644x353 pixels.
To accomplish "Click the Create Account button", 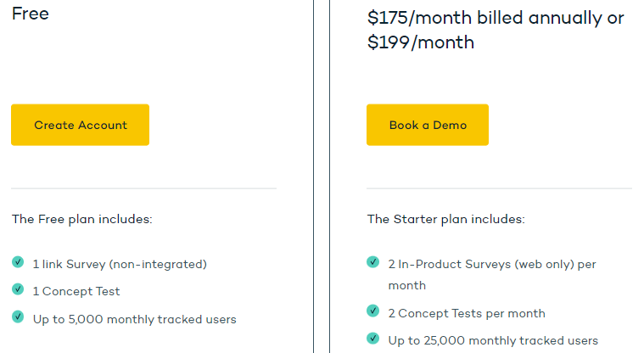I will tap(80, 125).
